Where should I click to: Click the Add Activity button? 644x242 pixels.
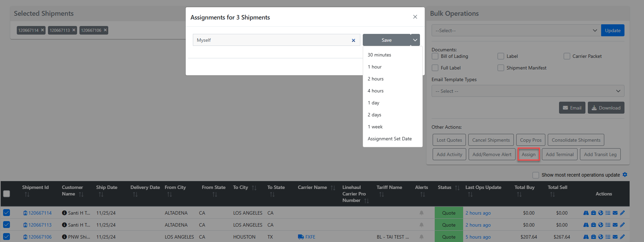point(449,154)
